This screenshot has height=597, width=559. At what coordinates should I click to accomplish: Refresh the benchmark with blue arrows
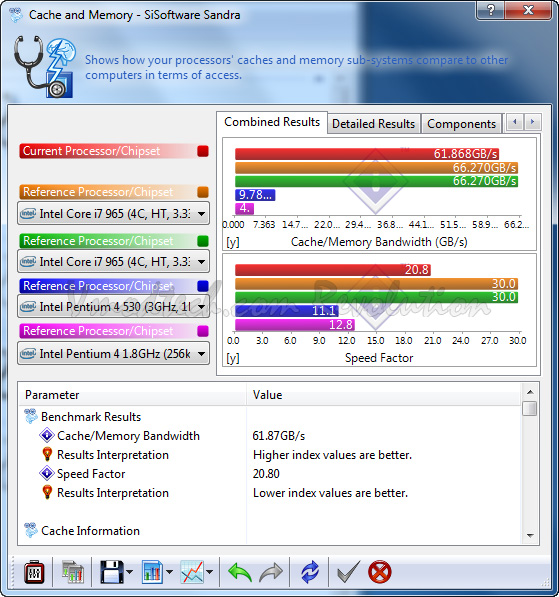pos(310,572)
